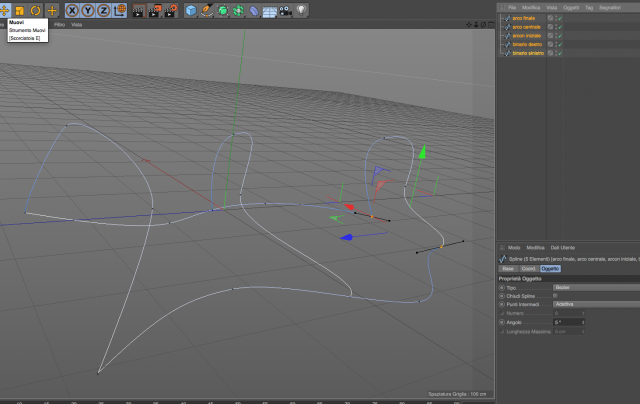Click viewport rotate navigation icon
640x404 pixels.
pyautogui.click(x=483, y=25)
